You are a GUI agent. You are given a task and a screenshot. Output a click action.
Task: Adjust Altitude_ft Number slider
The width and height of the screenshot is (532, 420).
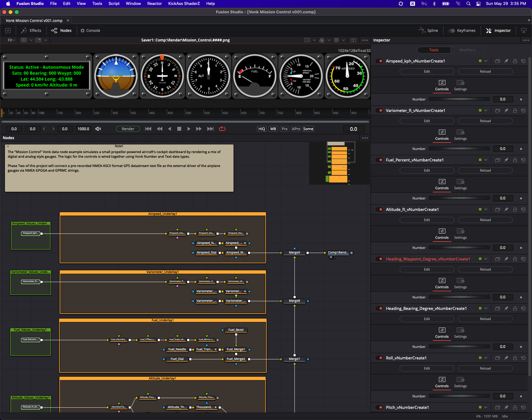point(459,248)
